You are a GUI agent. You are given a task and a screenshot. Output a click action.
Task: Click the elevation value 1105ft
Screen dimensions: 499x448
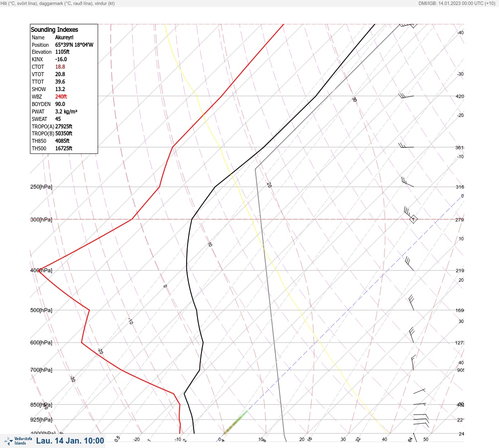click(x=62, y=52)
